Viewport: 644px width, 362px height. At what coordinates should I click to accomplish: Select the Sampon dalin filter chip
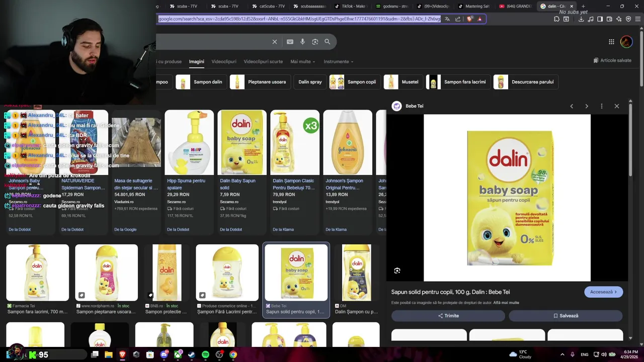point(200,82)
